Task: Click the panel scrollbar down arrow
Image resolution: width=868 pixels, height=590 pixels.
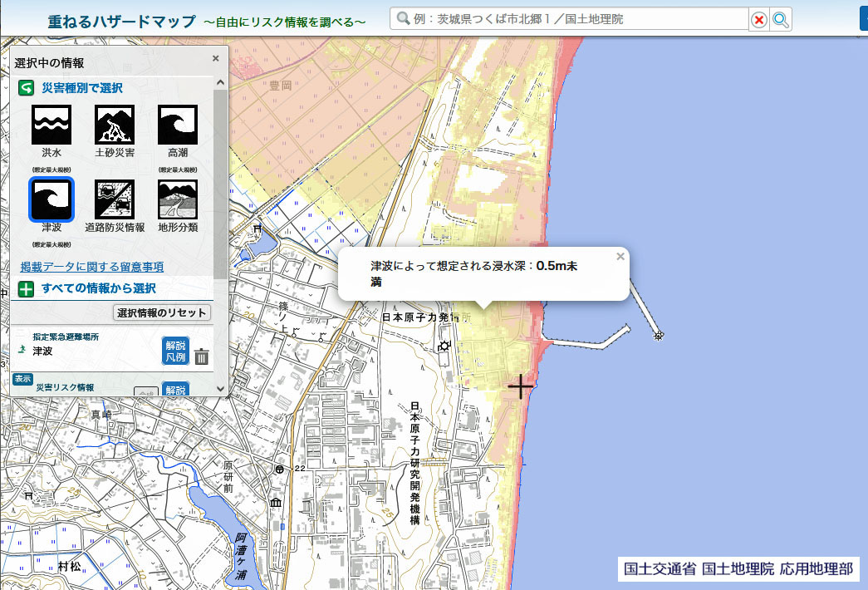Action: click(x=220, y=388)
